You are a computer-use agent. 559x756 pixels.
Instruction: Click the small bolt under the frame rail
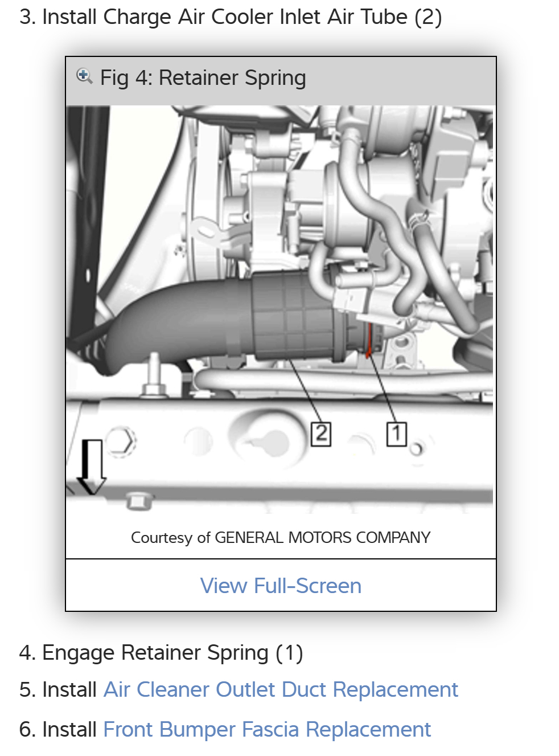pos(137,501)
